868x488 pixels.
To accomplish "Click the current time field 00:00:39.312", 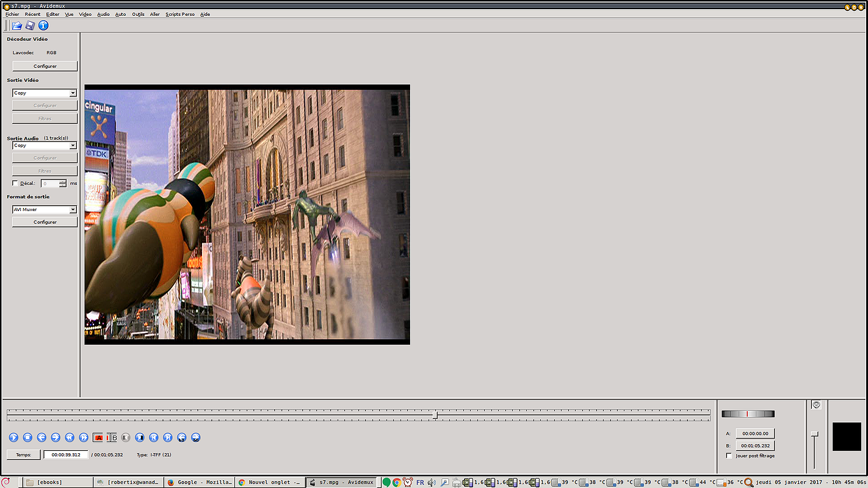I will 66,454.
